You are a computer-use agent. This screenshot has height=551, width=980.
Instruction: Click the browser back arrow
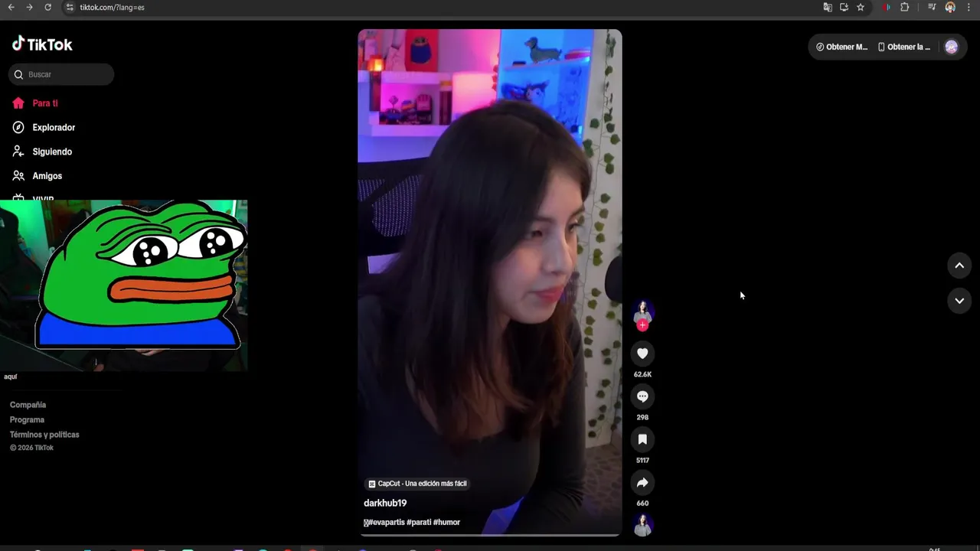[x=11, y=7]
